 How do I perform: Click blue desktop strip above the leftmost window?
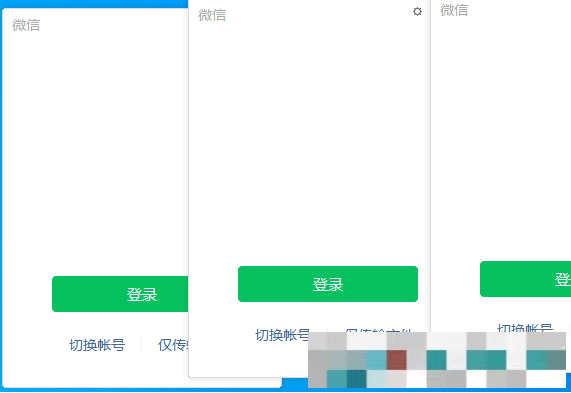[94, 4]
